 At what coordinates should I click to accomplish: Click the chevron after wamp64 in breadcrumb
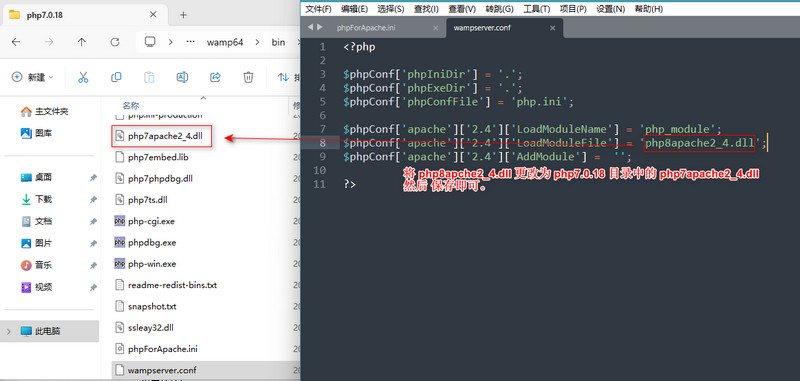click(x=258, y=42)
